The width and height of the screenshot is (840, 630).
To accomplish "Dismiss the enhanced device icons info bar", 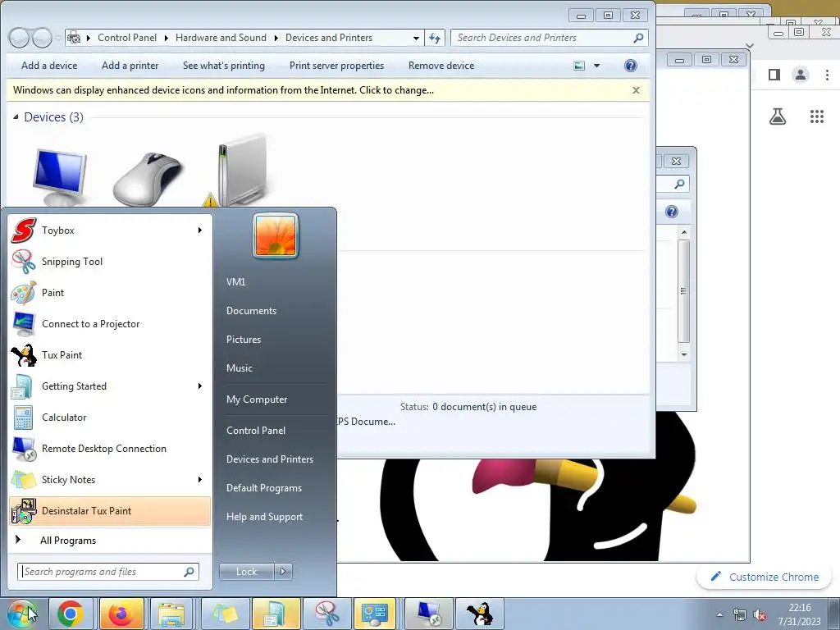I will (636, 90).
